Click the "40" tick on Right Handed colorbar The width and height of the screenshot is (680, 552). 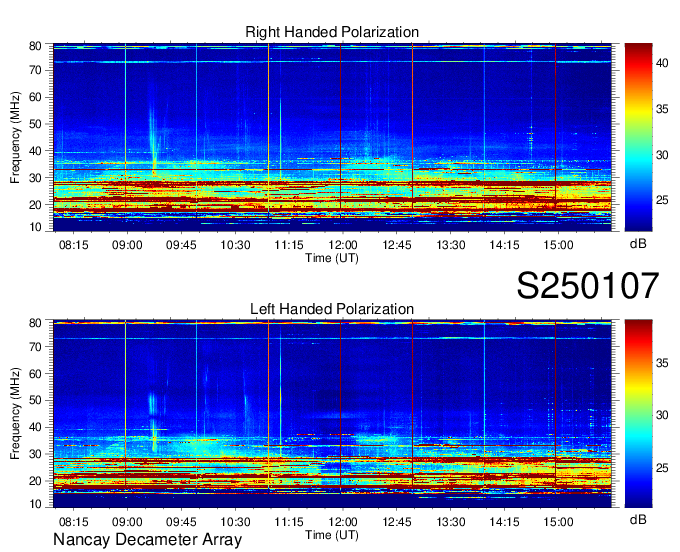click(x=662, y=63)
